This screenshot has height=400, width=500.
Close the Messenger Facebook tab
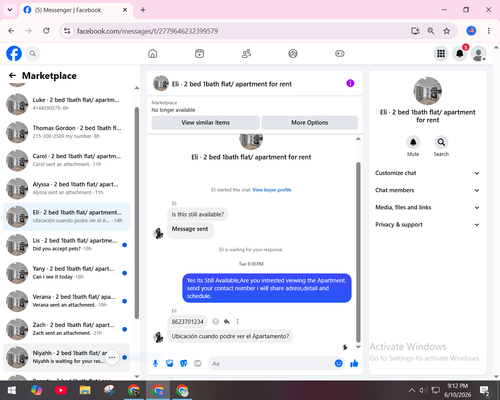click(125, 10)
